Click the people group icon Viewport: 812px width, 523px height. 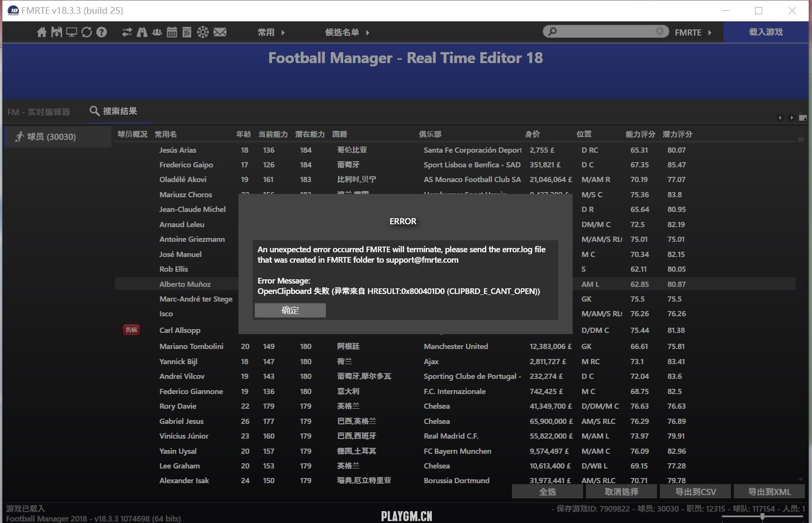[x=157, y=32]
